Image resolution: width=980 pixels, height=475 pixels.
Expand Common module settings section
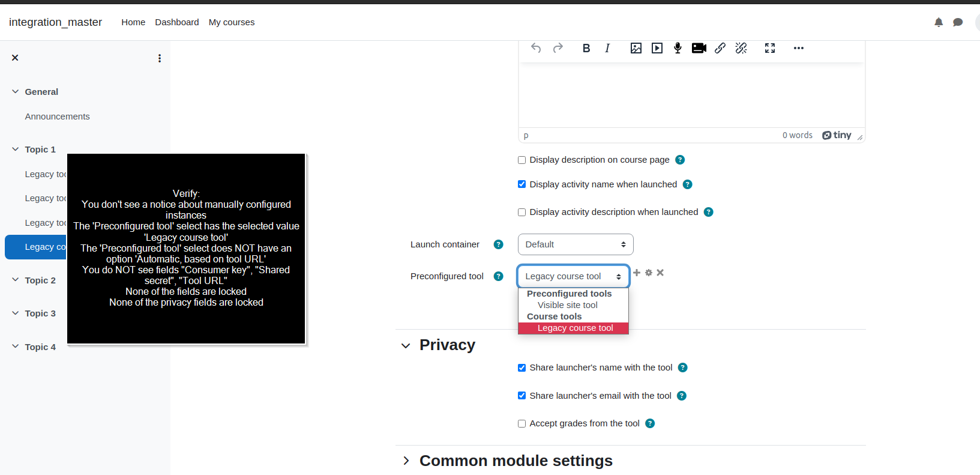(406, 461)
